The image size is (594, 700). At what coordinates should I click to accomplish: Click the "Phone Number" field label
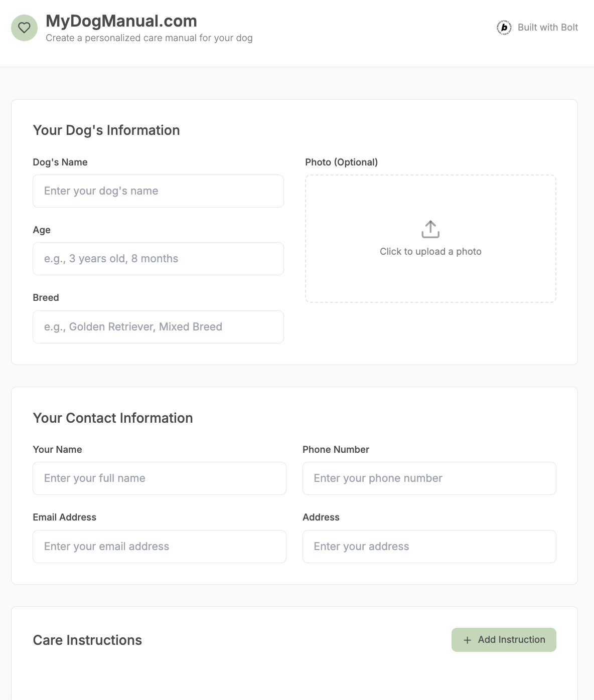tap(336, 450)
